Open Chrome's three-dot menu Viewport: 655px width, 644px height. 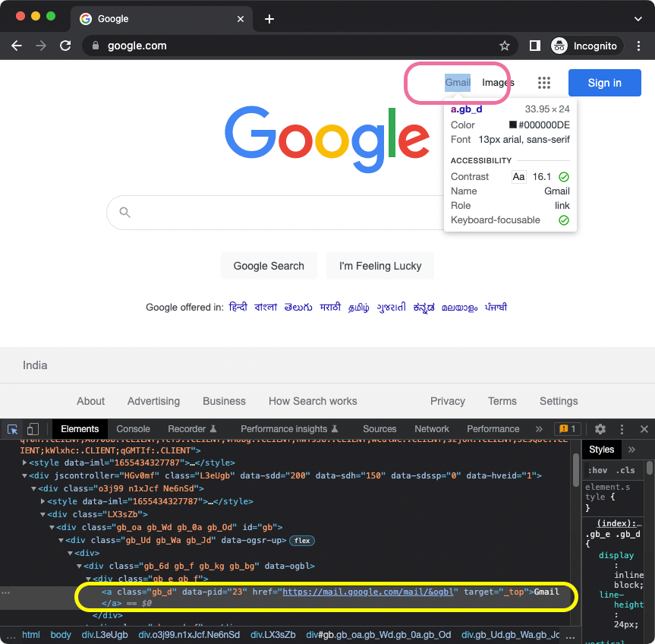click(638, 46)
